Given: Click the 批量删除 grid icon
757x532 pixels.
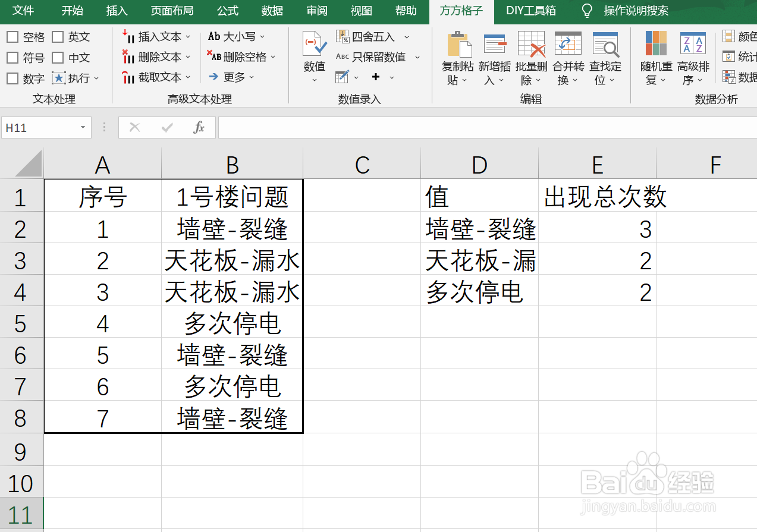Looking at the screenshot, I should coord(532,44).
